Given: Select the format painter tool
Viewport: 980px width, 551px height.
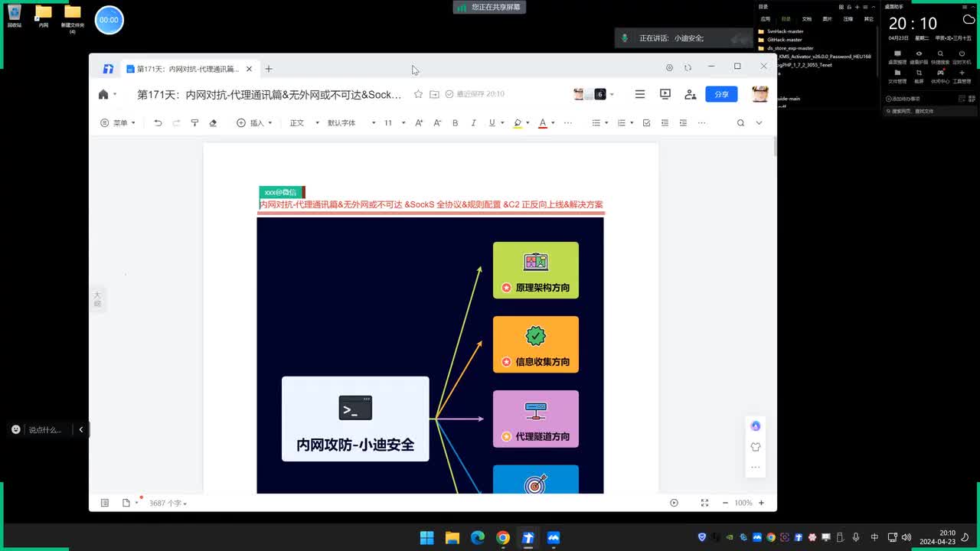Looking at the screenshot, I should 194,122.
